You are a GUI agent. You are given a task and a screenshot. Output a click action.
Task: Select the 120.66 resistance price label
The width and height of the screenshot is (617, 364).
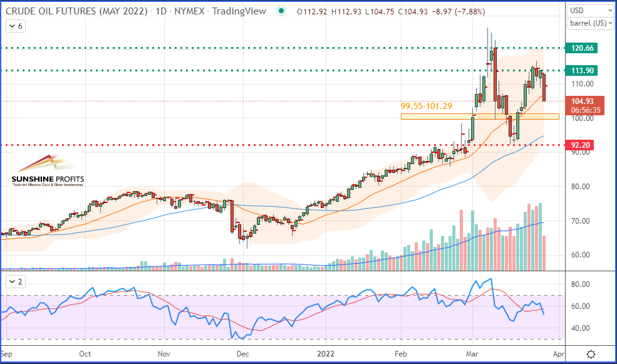(x=581, y=48)
